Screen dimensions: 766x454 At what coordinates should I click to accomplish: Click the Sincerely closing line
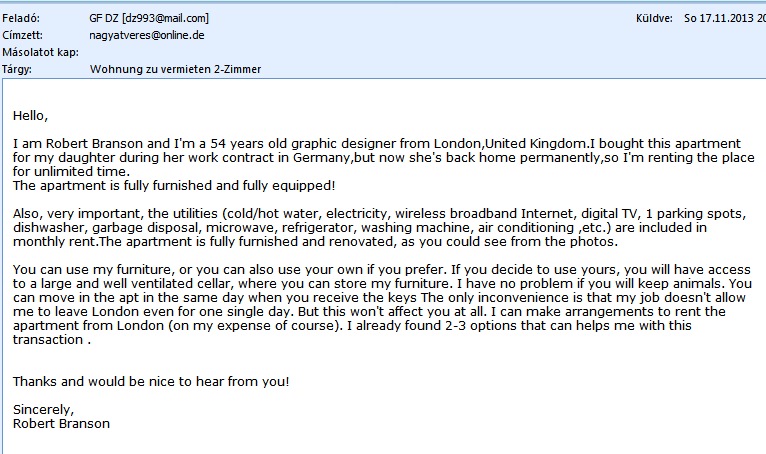click(x=43, y=409)
